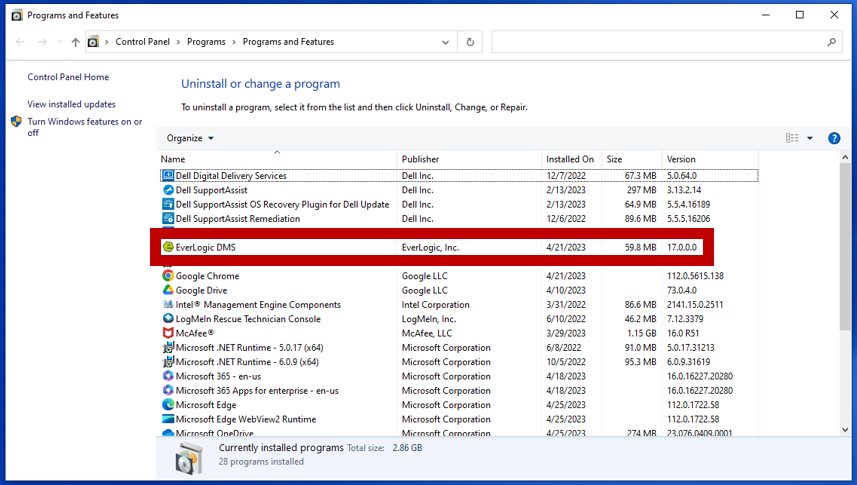Click the LogMeIn Rescue Technician Console icon
This screenshot has height=485, width=857.
click(x=168, y=318)
